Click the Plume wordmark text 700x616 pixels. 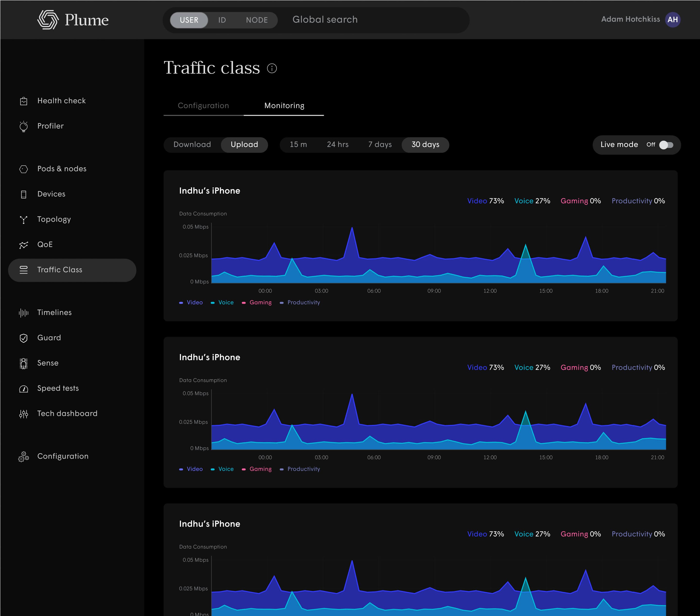click(x=87, y=20)
